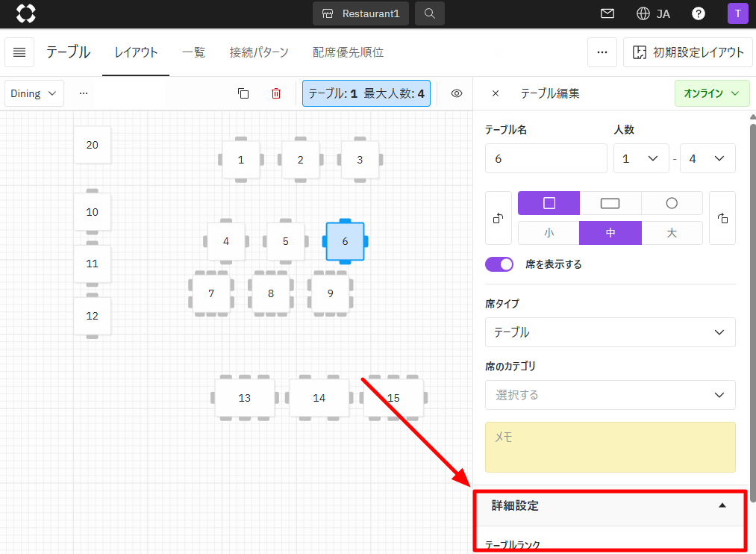
Task: Click the 初期設定レイアウト button
Action: pyautogui.click(x=688, y=52)
